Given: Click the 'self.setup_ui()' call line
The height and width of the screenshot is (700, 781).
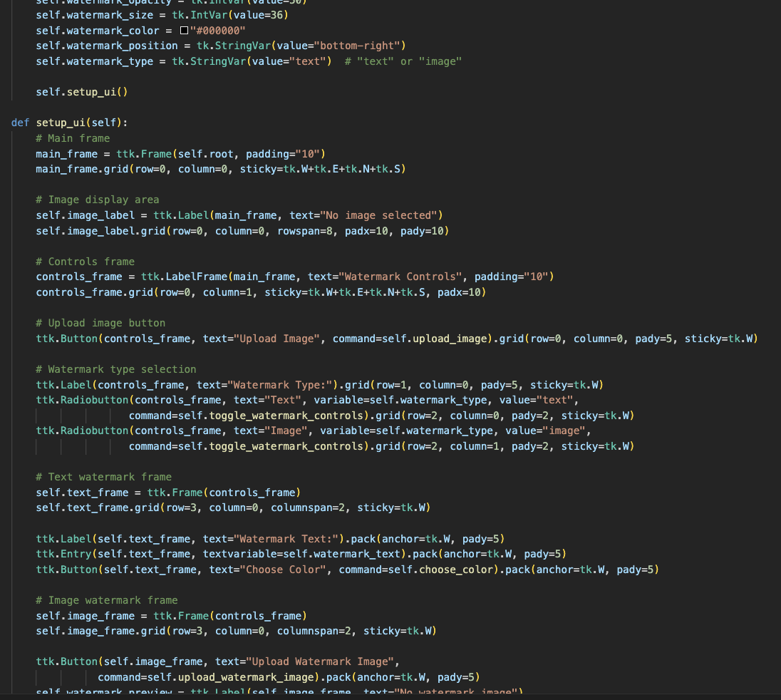Looking at the screenshot, I should 82,92.
